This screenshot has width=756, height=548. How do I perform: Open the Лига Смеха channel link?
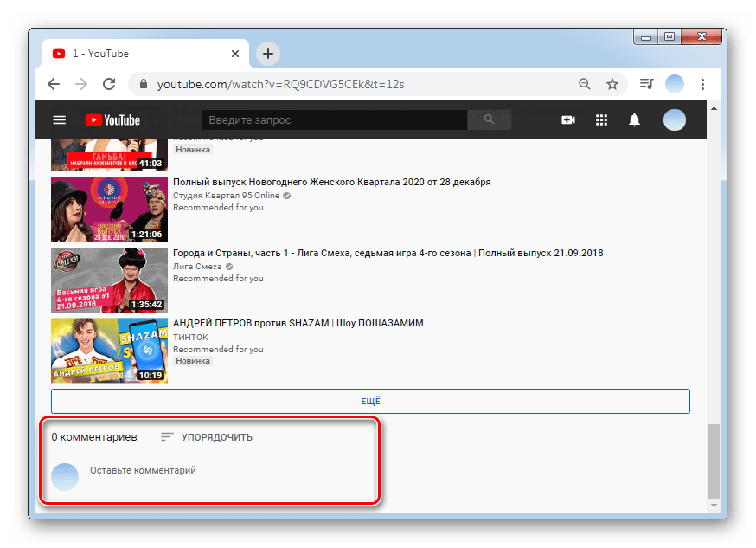pos(197,267)
